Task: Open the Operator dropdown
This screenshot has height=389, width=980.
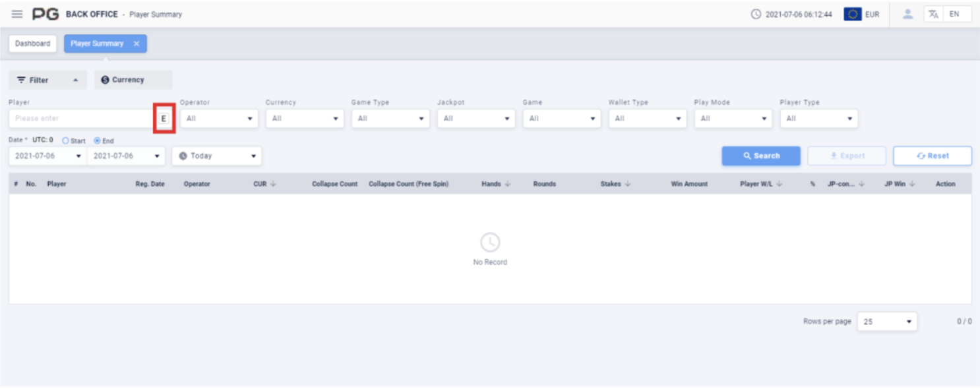Action: click(x=219, y=119)
